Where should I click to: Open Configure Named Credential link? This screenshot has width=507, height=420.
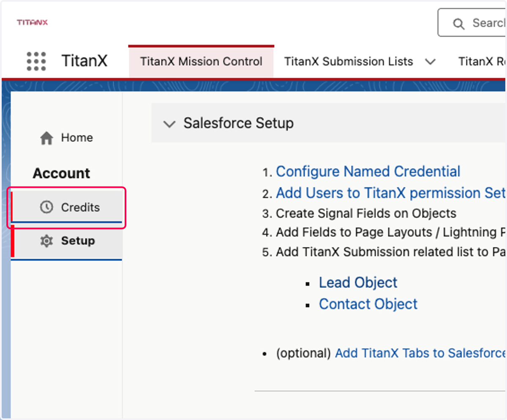pyautogui.click(x=368, y=172)
